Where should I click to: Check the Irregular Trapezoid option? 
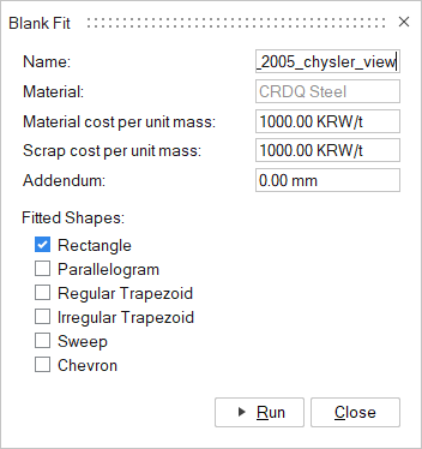pos(43,317)
